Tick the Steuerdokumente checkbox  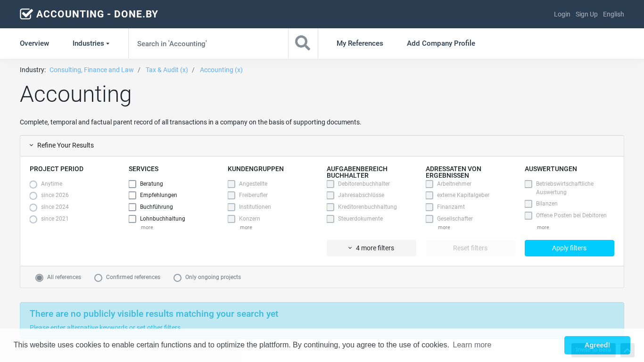click(x=330, y=219)
